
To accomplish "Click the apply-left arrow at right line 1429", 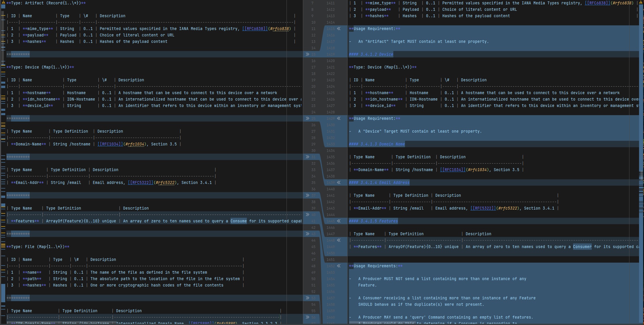I will pyautogui.click(x=339, y=118).
